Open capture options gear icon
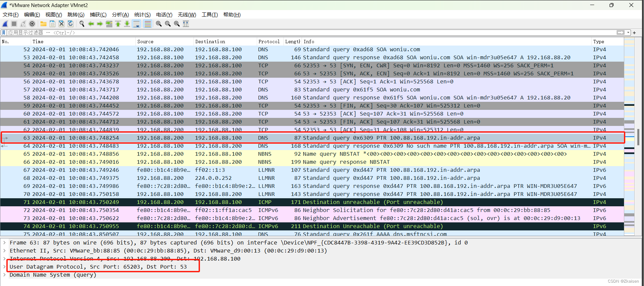The height and width of the screenshot is (286, 644). coord(32,24)
